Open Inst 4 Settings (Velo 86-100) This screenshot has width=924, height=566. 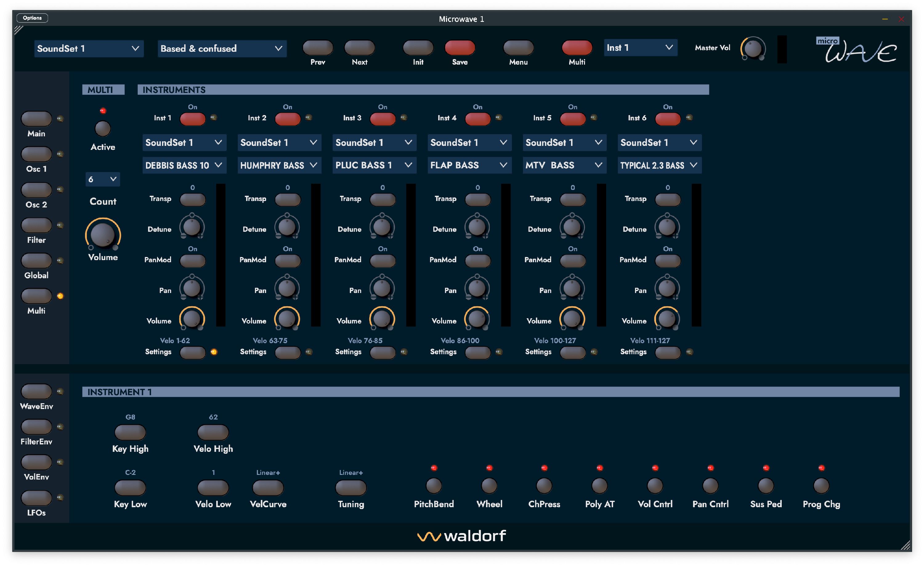click(x=478, y=352)
